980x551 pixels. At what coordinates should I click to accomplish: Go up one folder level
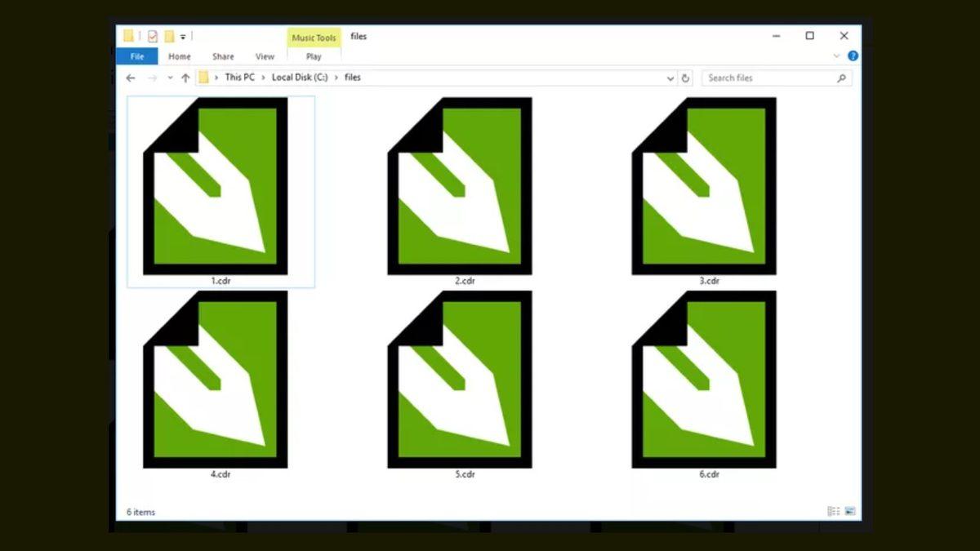click(x=185, y=78)
